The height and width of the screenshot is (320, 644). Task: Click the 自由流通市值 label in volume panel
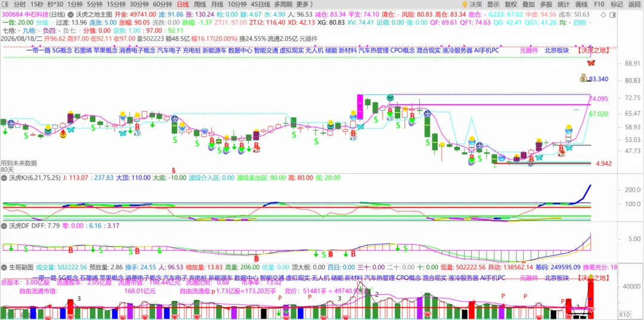[38, 291]
